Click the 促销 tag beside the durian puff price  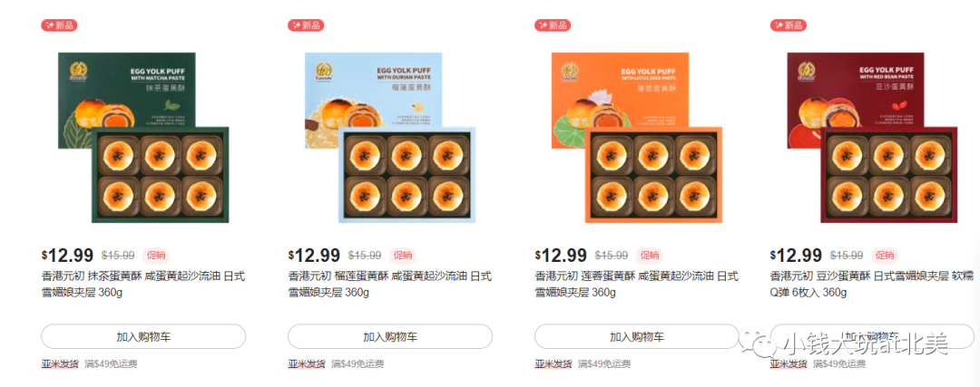click(x=403, y=256)
